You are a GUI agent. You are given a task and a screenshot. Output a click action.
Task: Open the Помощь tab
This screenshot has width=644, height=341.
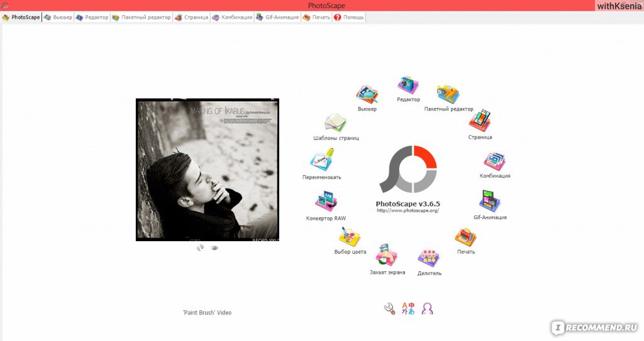[349, 18]
